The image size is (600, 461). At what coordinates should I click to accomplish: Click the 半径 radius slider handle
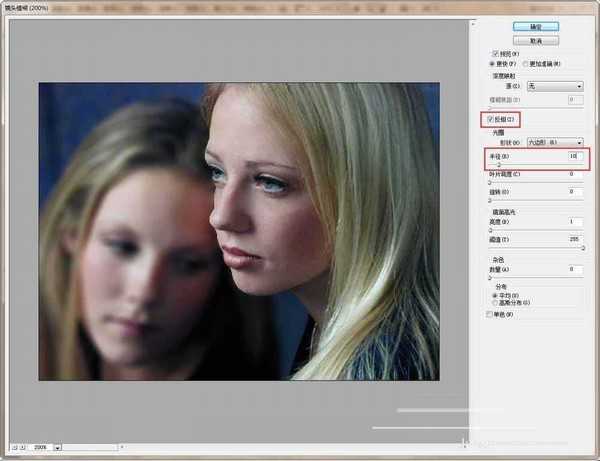pyautogui.click(x=499, y=165)
